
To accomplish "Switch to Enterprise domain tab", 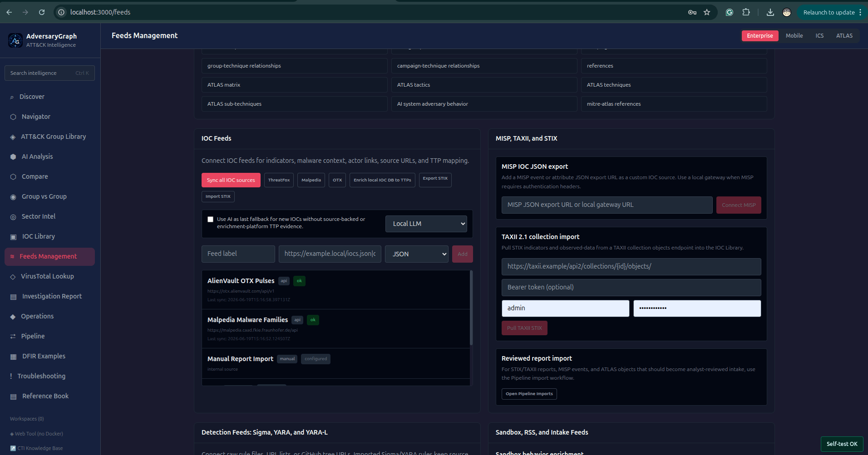I will coord(760,36).
